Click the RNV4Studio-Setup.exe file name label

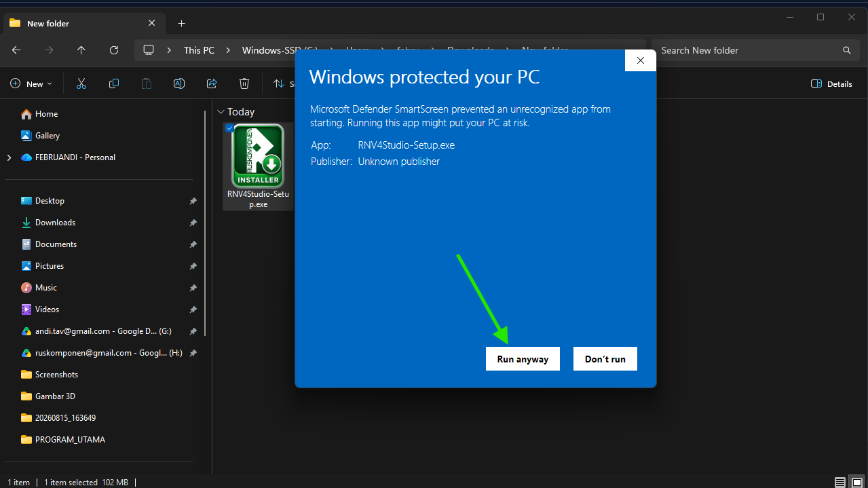pos(258,199)
